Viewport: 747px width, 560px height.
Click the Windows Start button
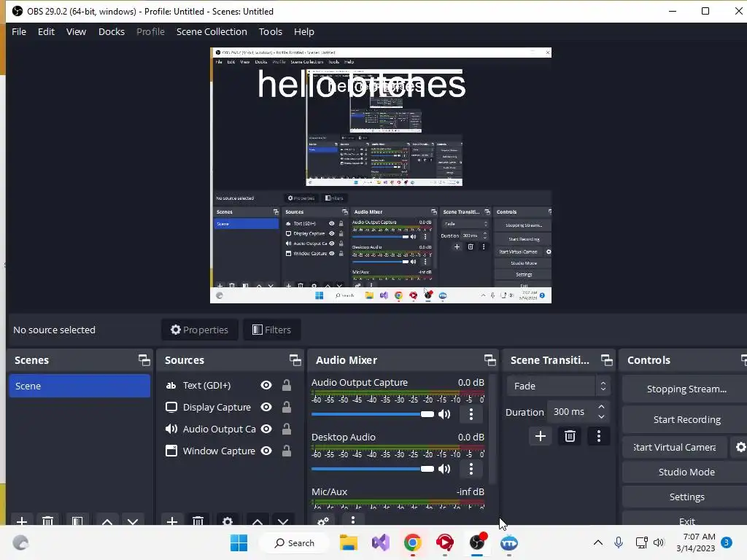(239, 542)
